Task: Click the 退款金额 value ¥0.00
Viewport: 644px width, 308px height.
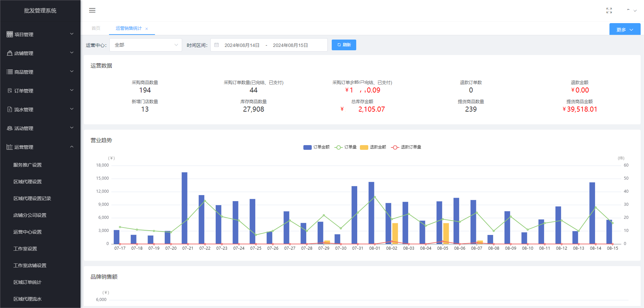Action: 580,90
